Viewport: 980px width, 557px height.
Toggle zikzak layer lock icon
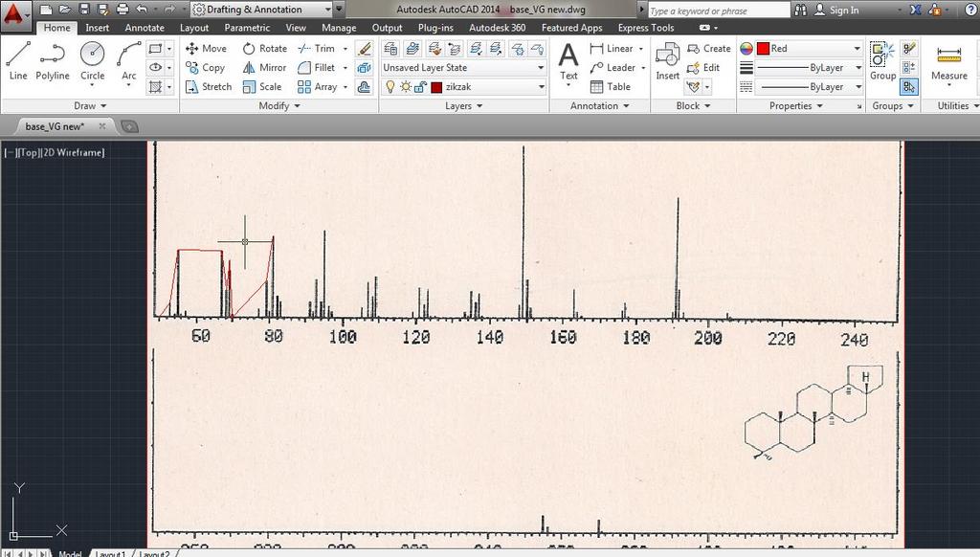click(x=421, y=87)
